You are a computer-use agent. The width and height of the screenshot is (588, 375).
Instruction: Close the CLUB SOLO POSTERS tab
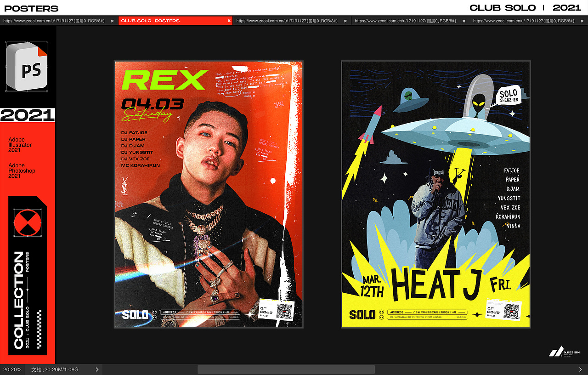click(229, 21)
